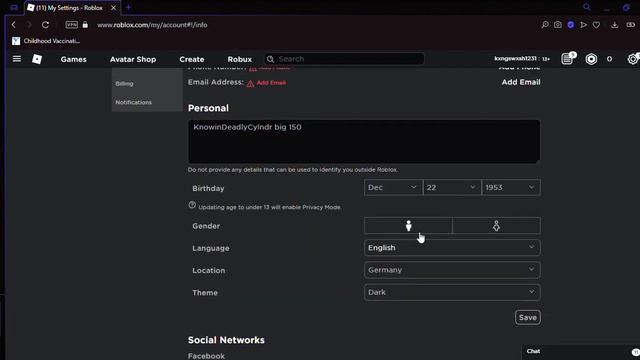
Task: Open the Location dropdown showing Germany
Action: pos(452,270)
